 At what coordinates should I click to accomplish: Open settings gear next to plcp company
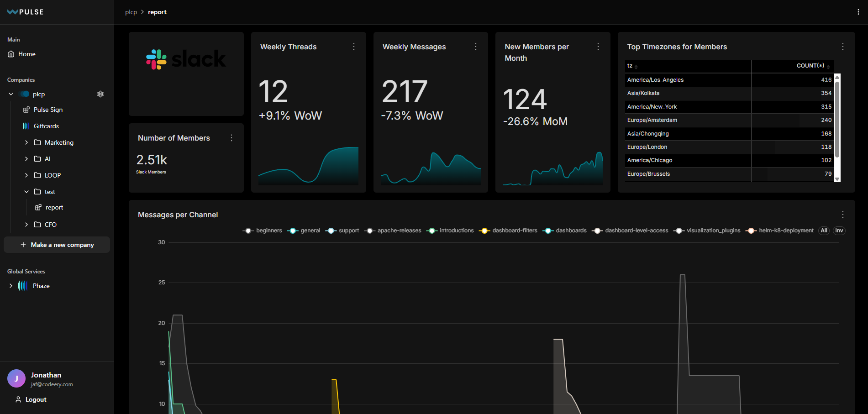tap(100, 94)
